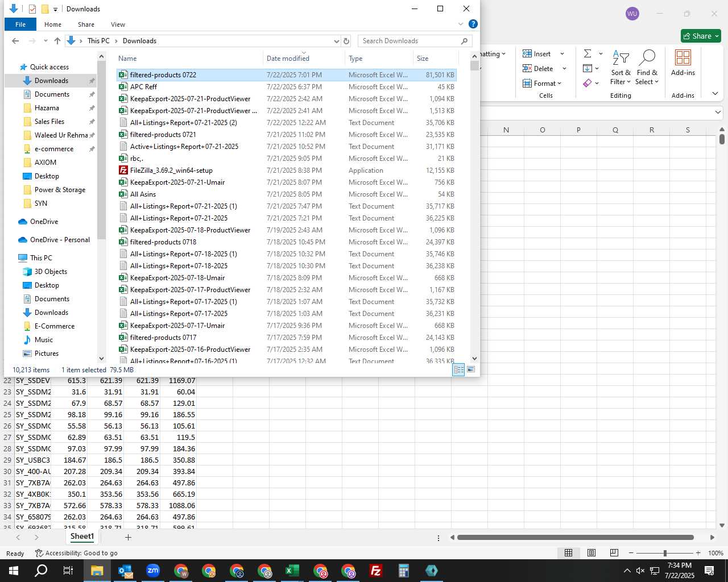Viewport: 728px width, 582px height.
Task: Add a new sheet with plus icon
Action: click(128, 537)
